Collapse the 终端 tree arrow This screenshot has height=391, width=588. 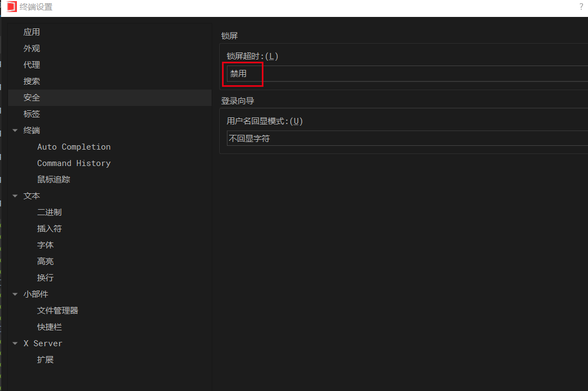click(15, 131)
